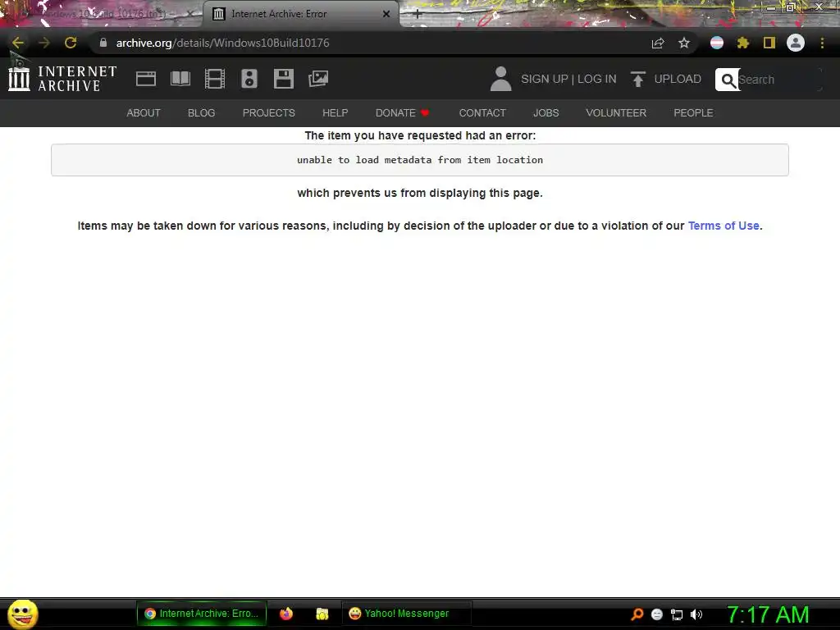Select the Internet Archive: Error tab

point(300,14)
